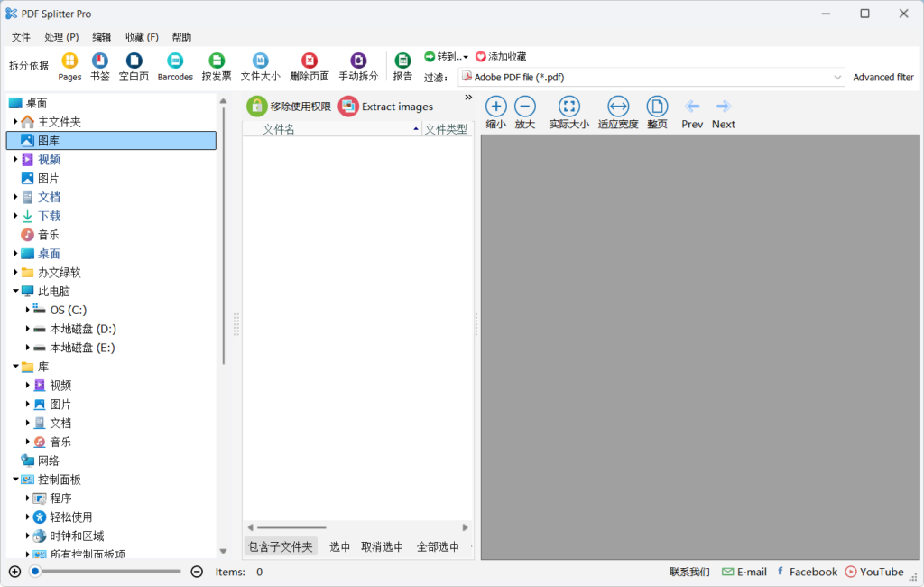Select 程序 under 控制面板
Viewport: 924px width, 587px height.
coord(60,498)
